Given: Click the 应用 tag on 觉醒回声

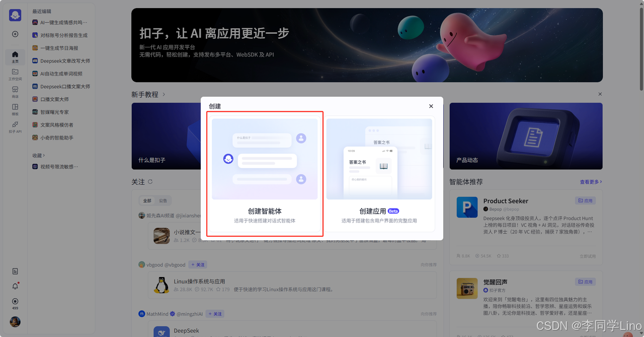Looking at the screenshot, I should [586, 282].
